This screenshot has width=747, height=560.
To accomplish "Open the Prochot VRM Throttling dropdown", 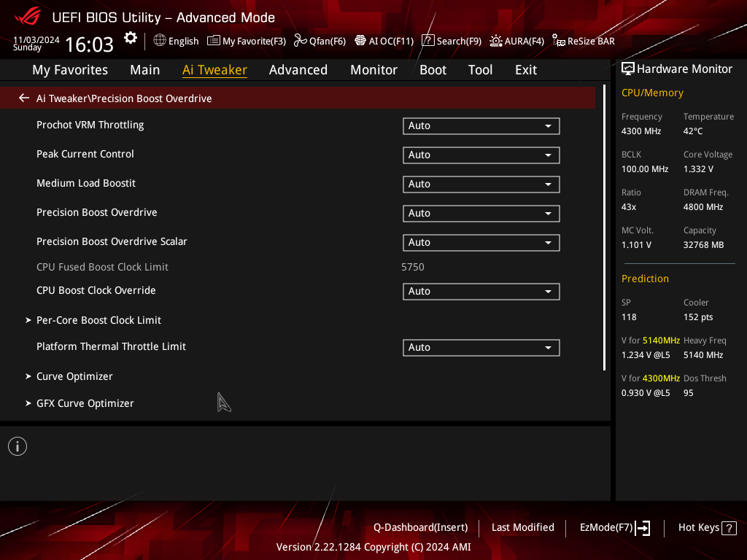I will [x=481, y=125].
